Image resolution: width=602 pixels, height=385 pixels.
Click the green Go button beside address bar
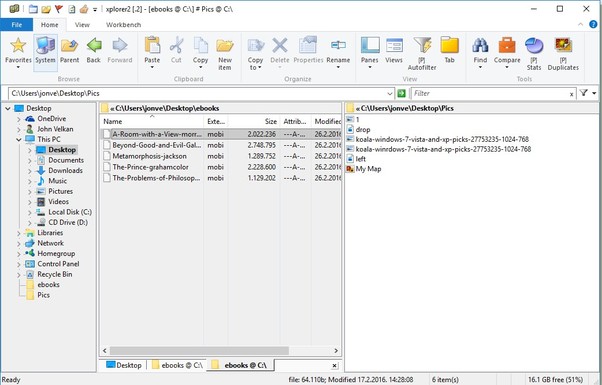tap(401, 93)
